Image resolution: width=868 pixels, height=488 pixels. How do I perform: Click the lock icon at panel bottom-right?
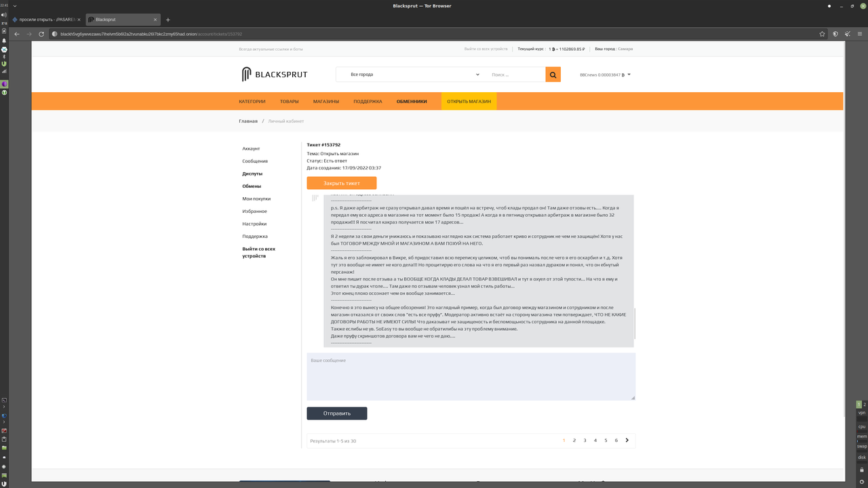(x=862, y=470)
